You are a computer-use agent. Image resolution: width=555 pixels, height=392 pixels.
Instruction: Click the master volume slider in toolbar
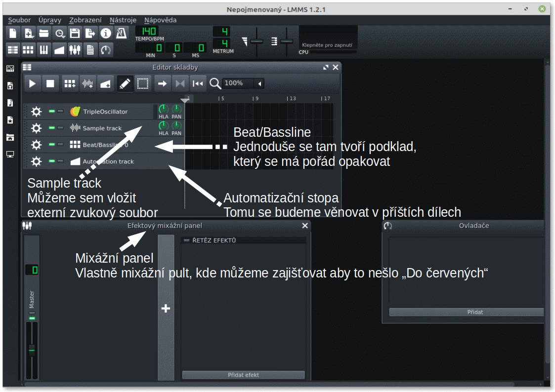pyautogui.click(x=256, y=41)
